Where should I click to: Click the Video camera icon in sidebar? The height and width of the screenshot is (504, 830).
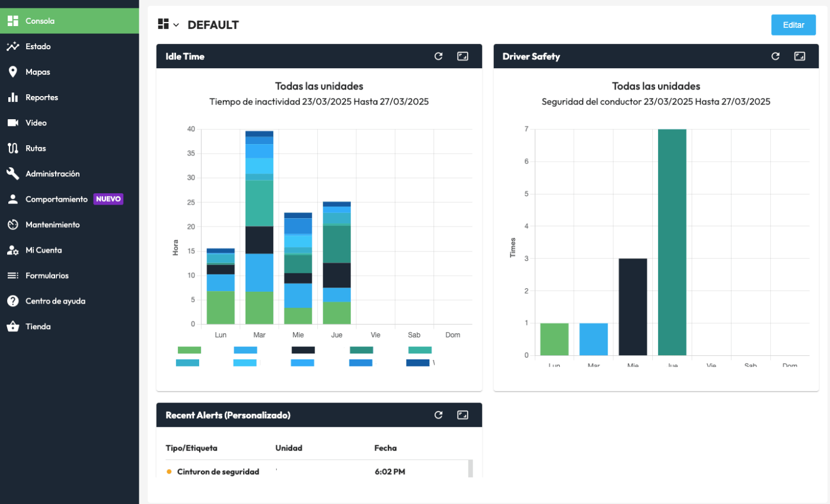click(x=12, y=123)
